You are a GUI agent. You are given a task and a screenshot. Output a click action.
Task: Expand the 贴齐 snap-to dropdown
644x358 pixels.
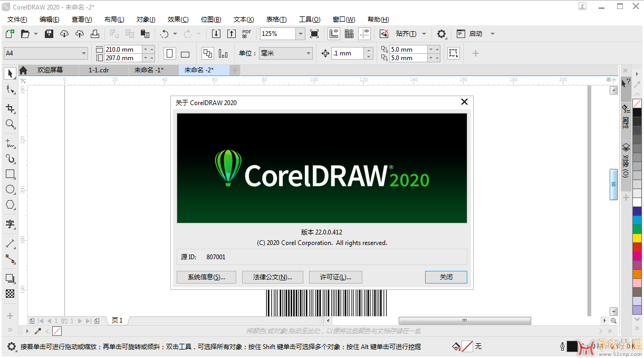[424, 34]
